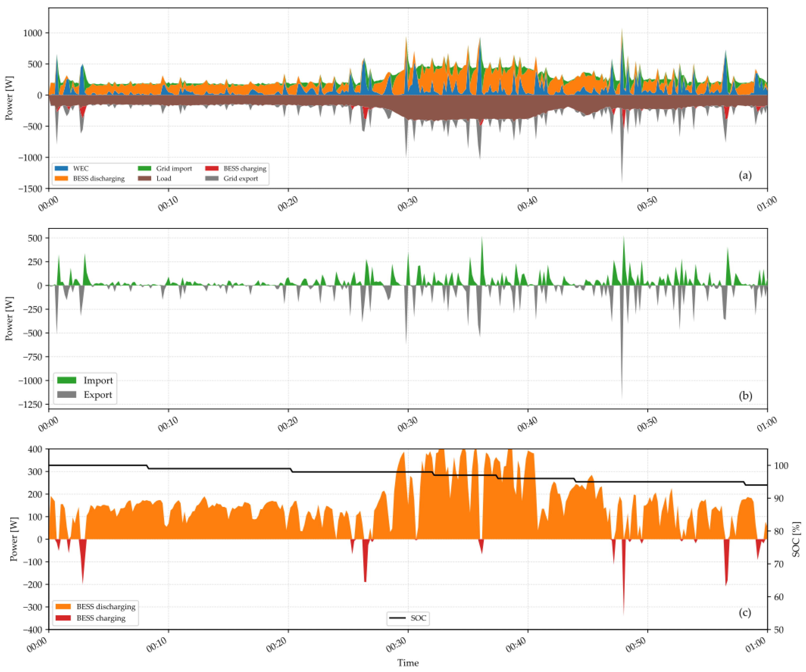This screenshot has height=672, width=806.
Task: Click the gray Grid export legend swatch
Action: [212, 178]
